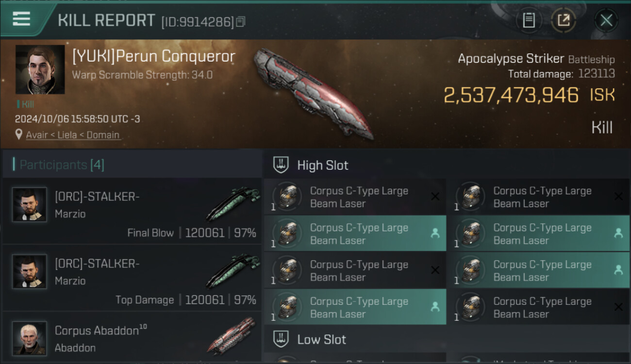Collapse the High Slot section header
Image resolution: width=631 pixels, height=364 pixels.
(x=447, y=165)
